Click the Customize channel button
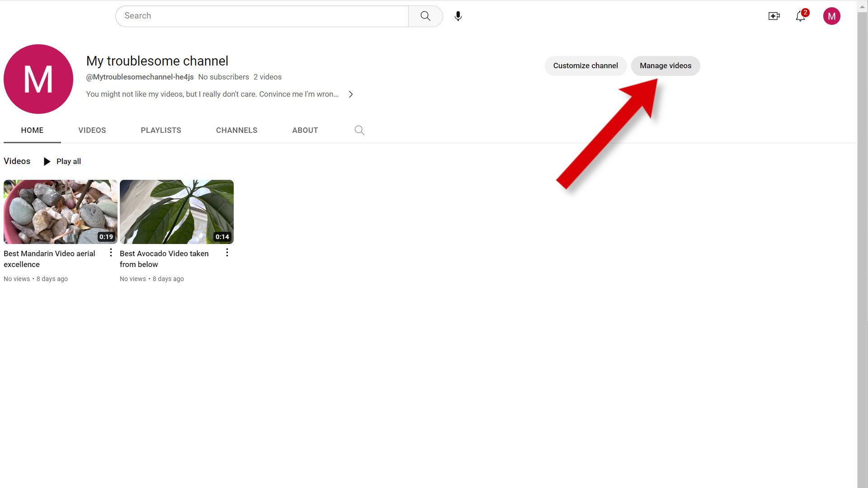This screenshot has width=868, height=488. coord(585,66)
